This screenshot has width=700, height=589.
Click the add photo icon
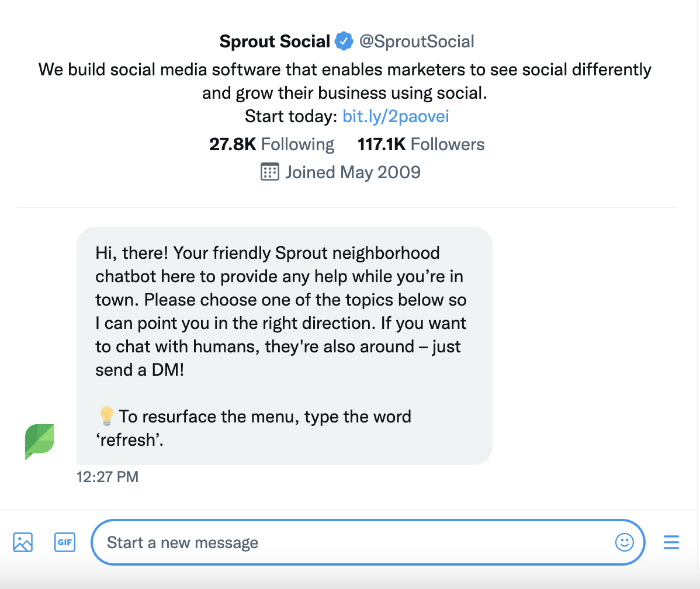coord(23,542)
